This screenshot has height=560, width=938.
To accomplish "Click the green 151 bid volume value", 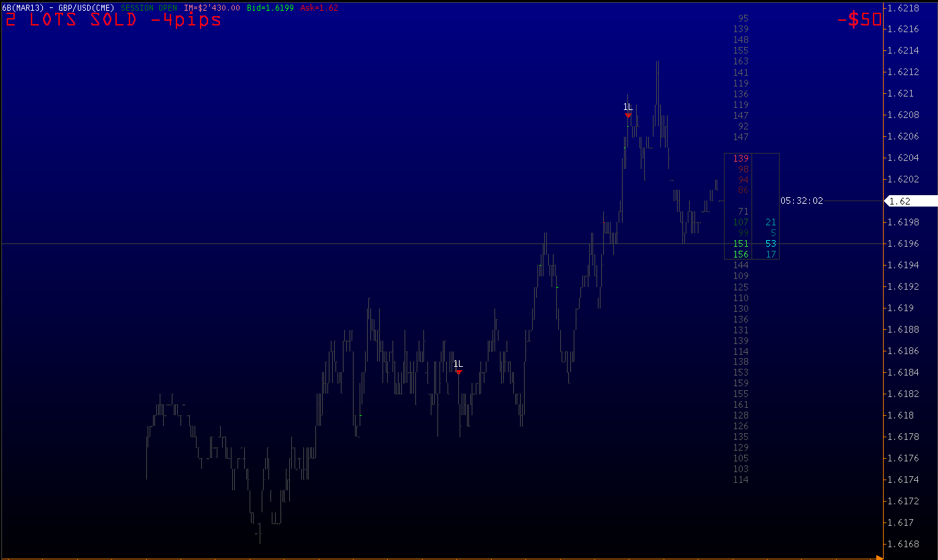I will point(741,244).
